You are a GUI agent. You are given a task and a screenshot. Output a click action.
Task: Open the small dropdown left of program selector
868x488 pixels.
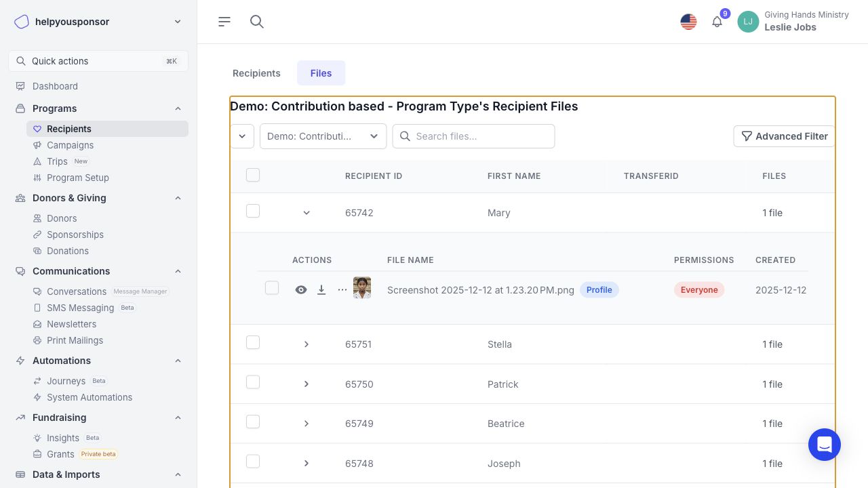[x=242, y=136]
